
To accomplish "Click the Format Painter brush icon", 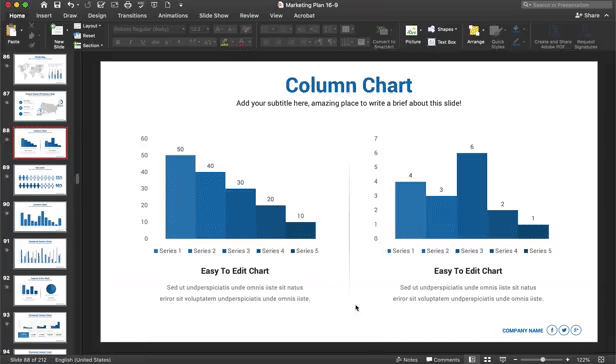I will pos(31,45).
